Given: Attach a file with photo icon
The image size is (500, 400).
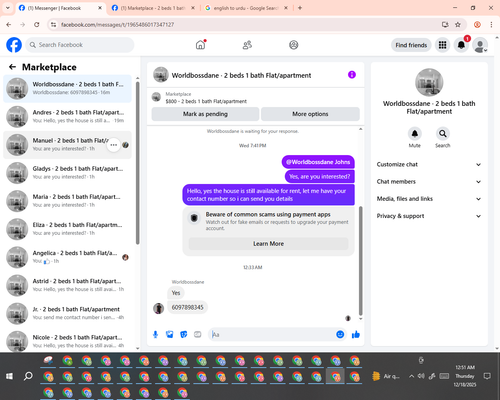Looking at the screenshot, I should pyautogui.click(x=170, y=334).
